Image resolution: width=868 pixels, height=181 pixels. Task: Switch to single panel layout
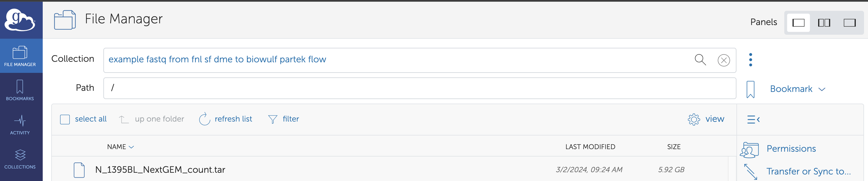tap(798, 22)
